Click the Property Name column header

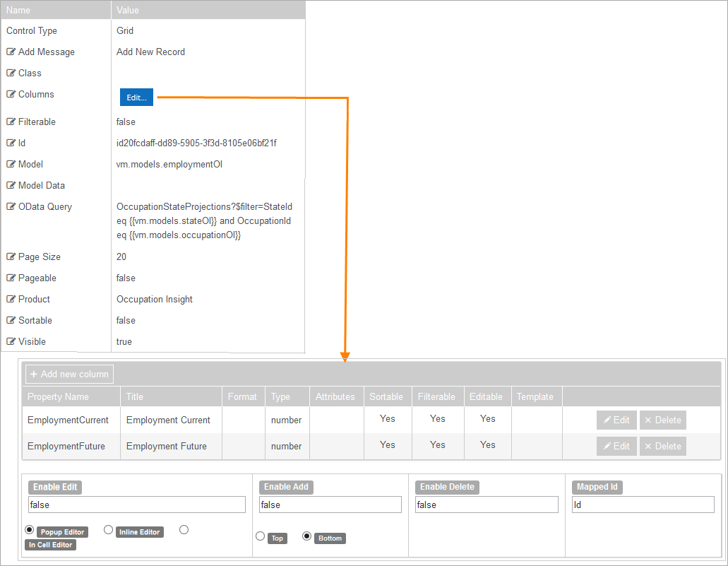coord(59,397)
